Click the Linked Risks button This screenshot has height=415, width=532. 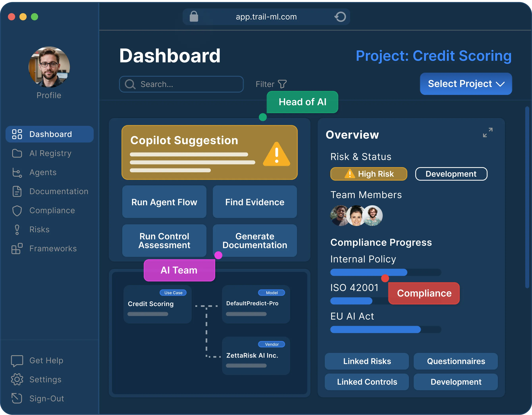point(367,361)
